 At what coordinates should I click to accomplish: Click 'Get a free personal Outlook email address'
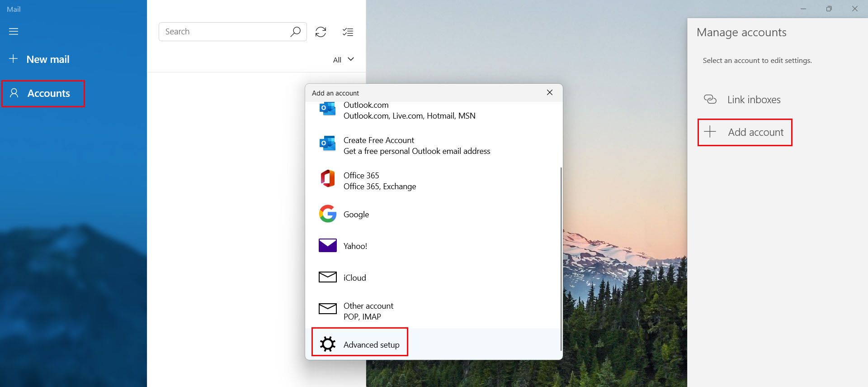click(x=417, y=151)
